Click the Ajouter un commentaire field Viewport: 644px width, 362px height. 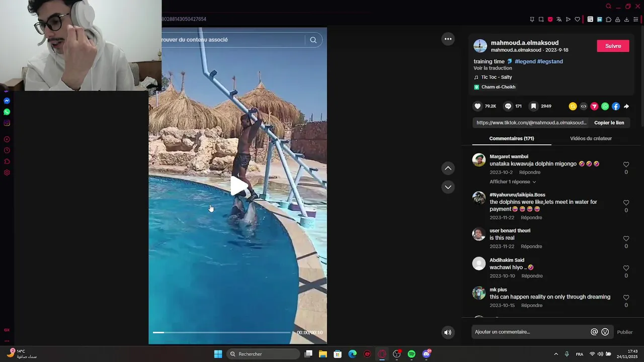(531, 332)
